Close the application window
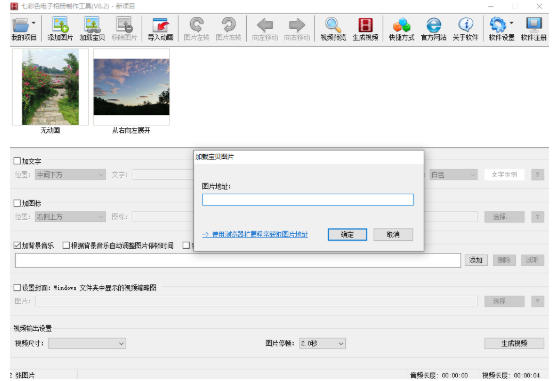 pyautogui.click(x=539, y=6)
